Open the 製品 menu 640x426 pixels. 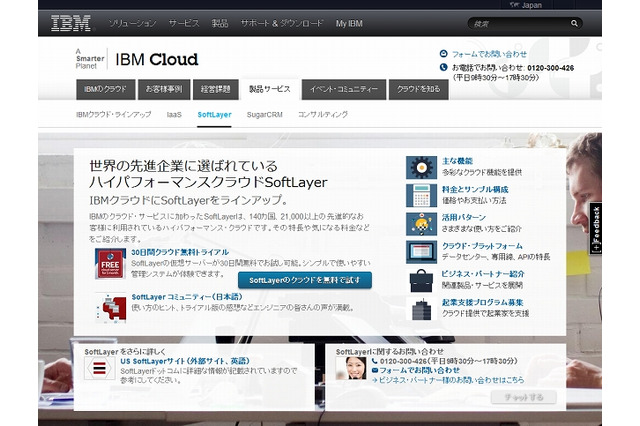tap(220, 23)
